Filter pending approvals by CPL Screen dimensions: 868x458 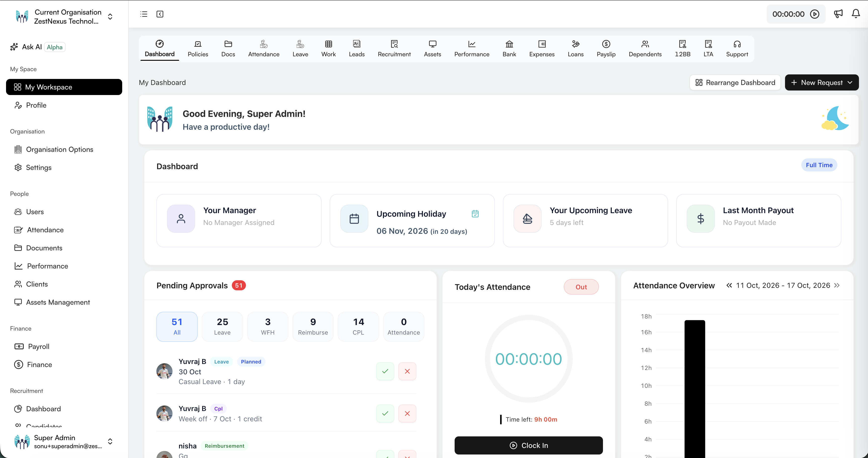[x=359, y=327]
